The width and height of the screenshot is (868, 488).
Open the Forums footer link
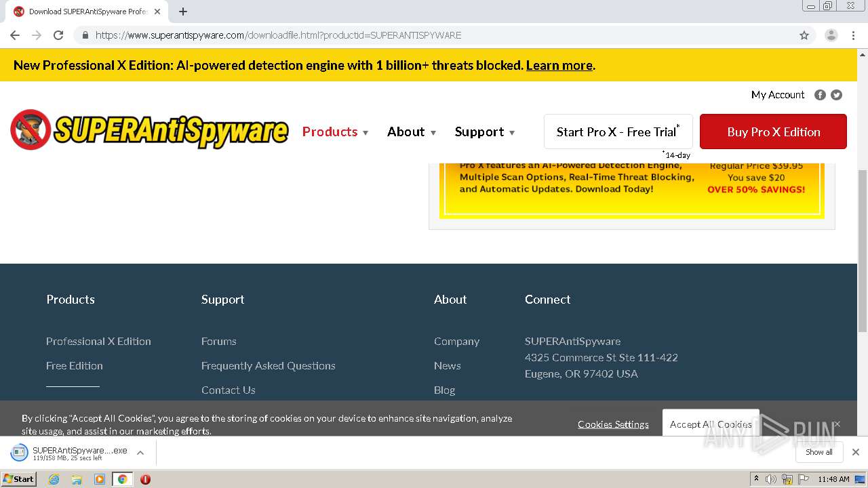219,341
